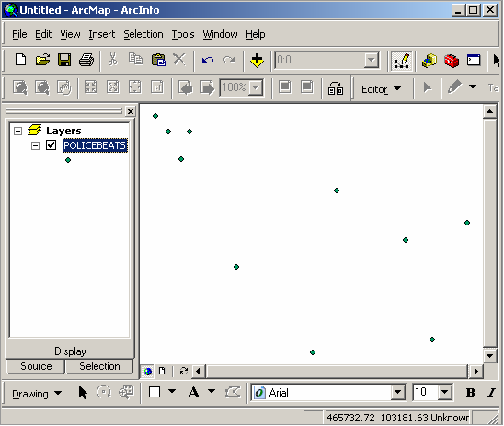
Task: Open the File menu
Action: point(19,34)
